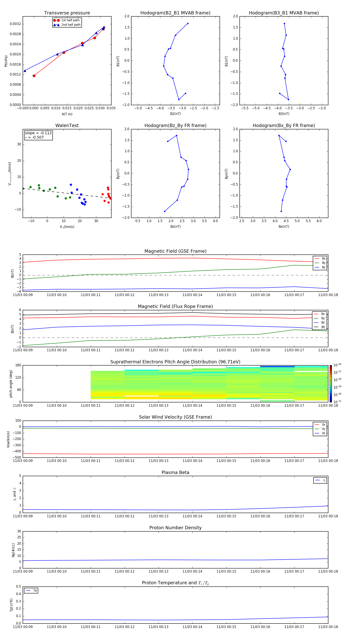351x644 pixels.
Task: Click the "Bx(nT)" x-axis label
Action: 284,227
